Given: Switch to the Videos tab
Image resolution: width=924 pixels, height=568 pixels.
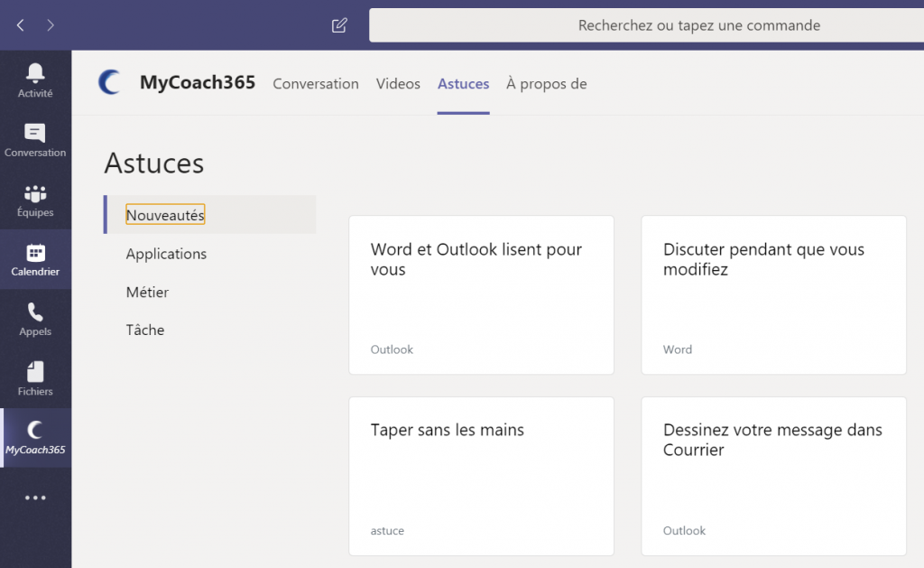Looking at the screenshot, I should (398, 84).
